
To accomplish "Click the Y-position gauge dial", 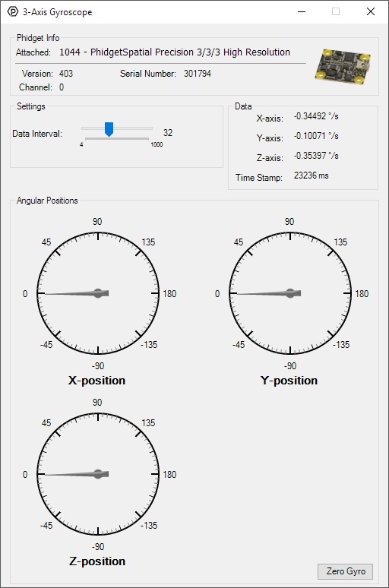I will click(290, 293).
